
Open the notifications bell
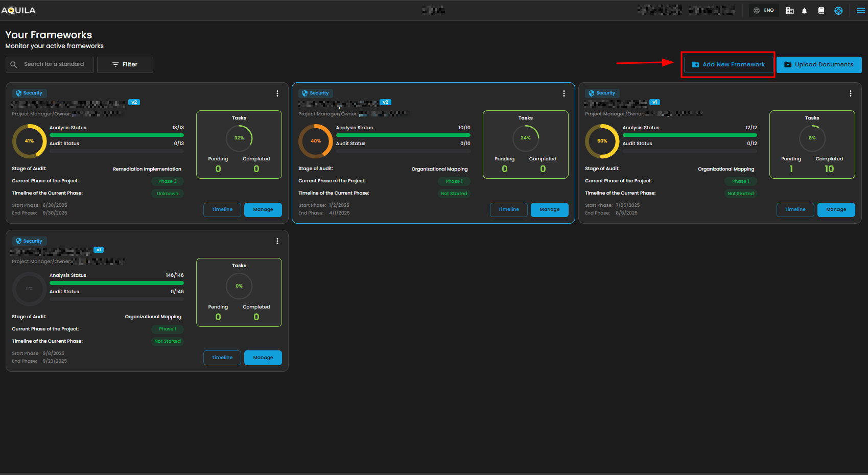pyautogui.click(x=804, y=11)
